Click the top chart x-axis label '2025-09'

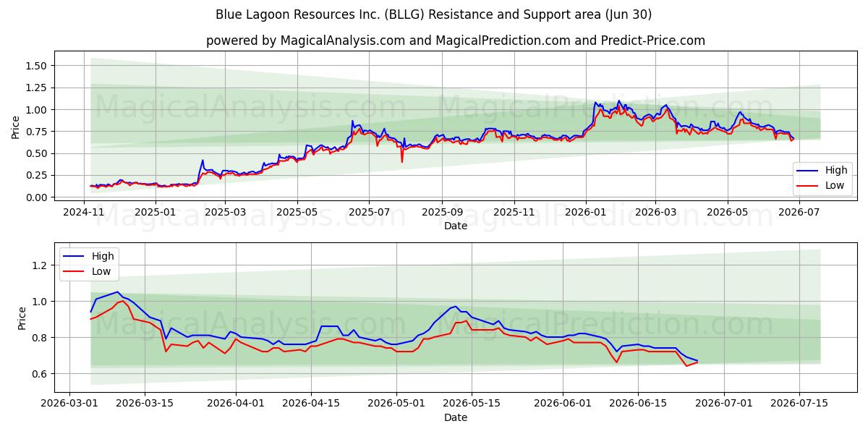pyautogui.click(x=442, y=213)
